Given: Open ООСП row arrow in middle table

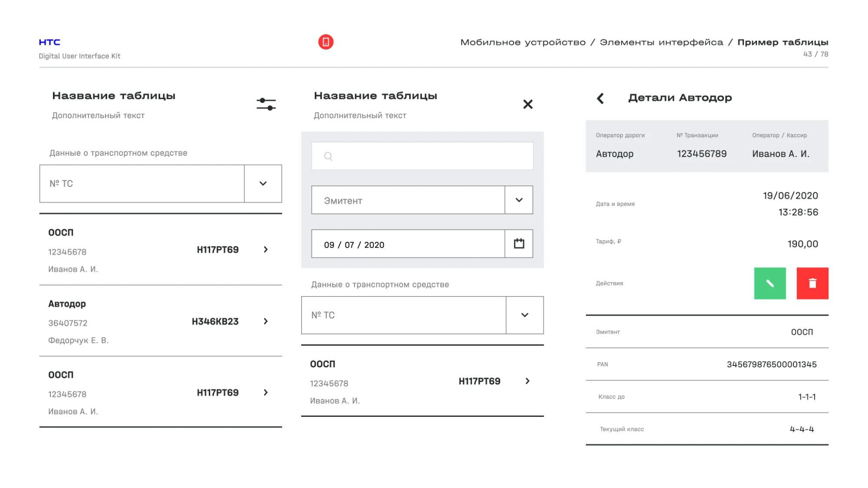Looking at the screenshot, I should 527,381.
